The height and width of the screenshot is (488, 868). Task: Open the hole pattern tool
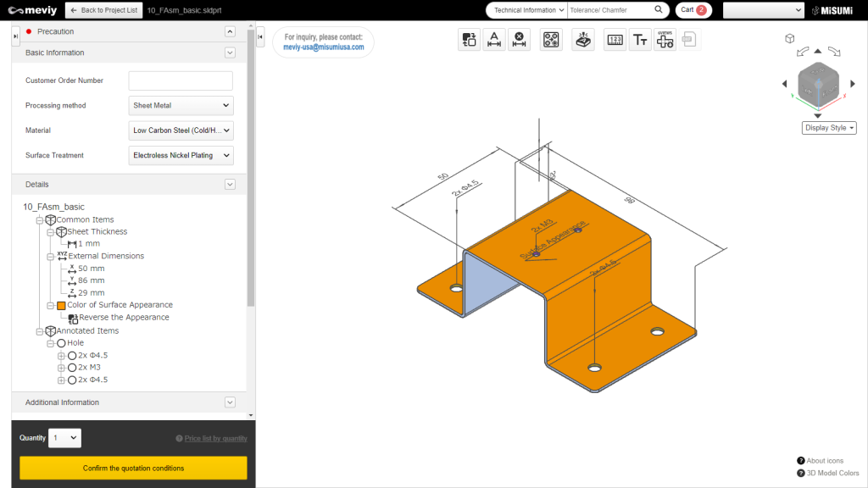point(551,39)
